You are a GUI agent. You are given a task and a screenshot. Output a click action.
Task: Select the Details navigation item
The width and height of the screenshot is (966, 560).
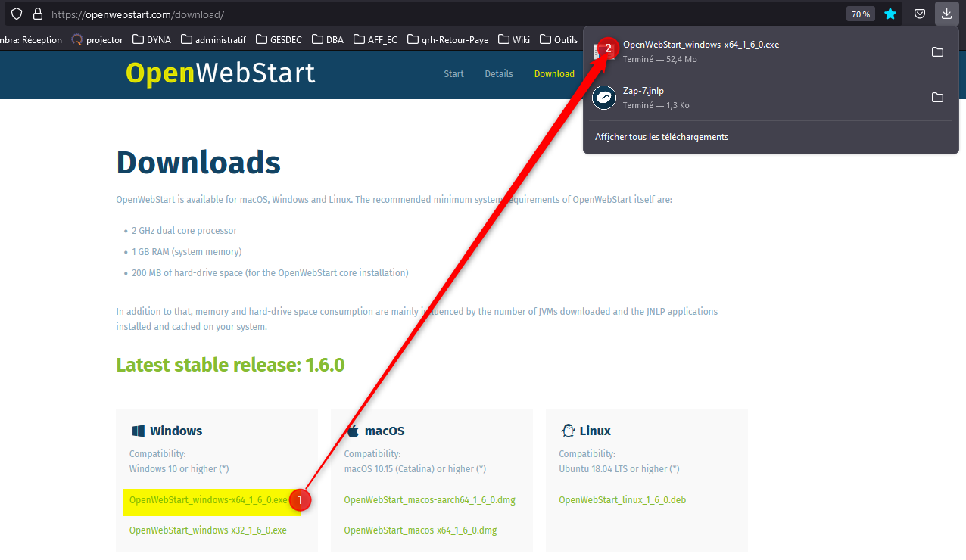tap(498, 73)
